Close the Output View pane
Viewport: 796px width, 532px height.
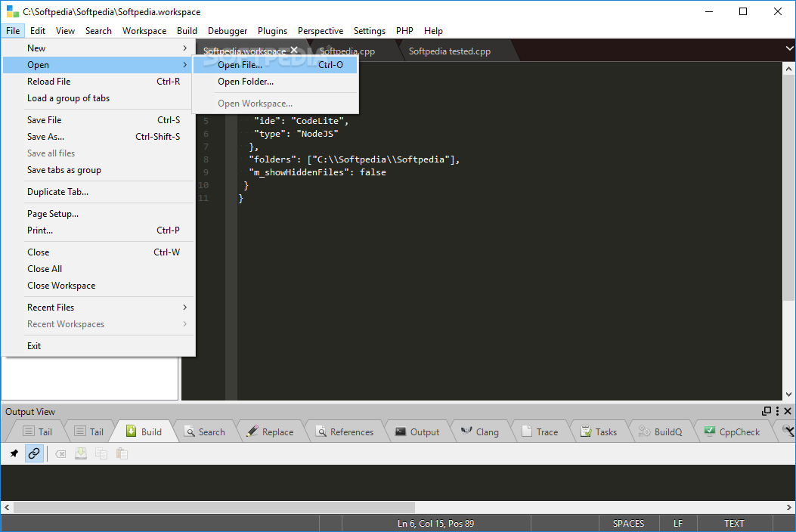[x=788, y=410]
